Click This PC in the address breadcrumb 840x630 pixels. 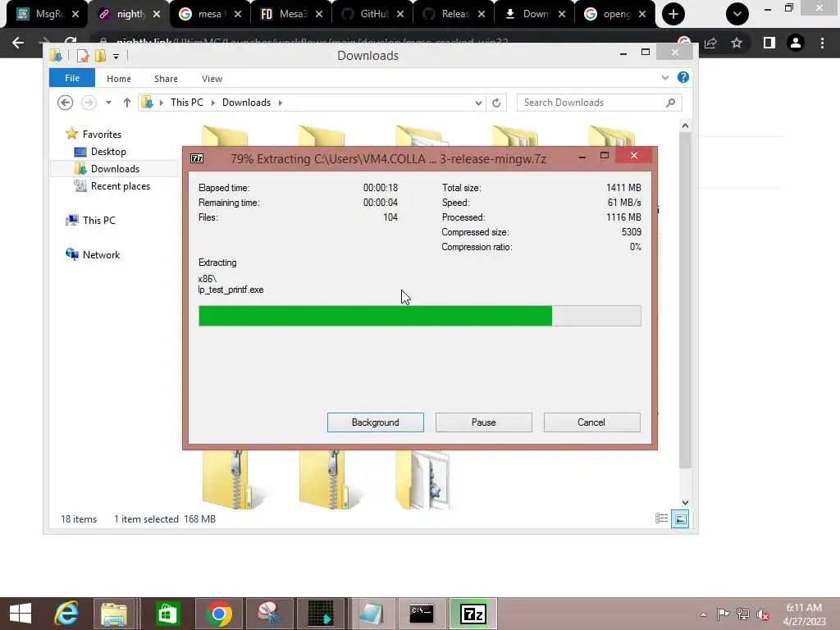point(186,103)
